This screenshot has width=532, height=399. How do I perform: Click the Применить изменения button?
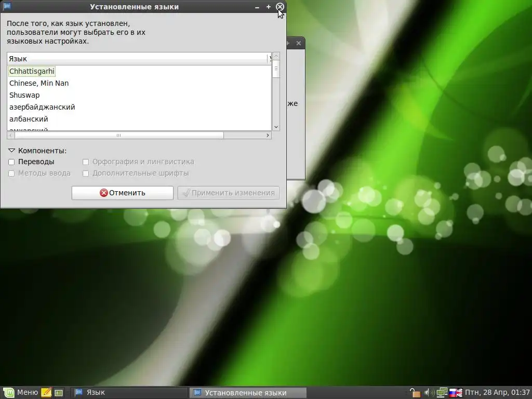click(x=229, y=193)
